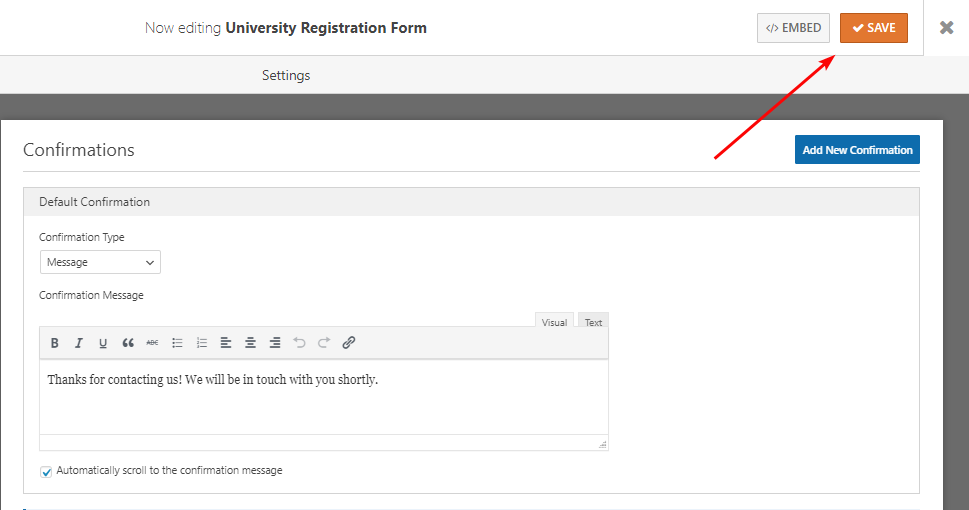The image size is (969, 510).
Task: Center-align the message text
Action: pos(250,343)
